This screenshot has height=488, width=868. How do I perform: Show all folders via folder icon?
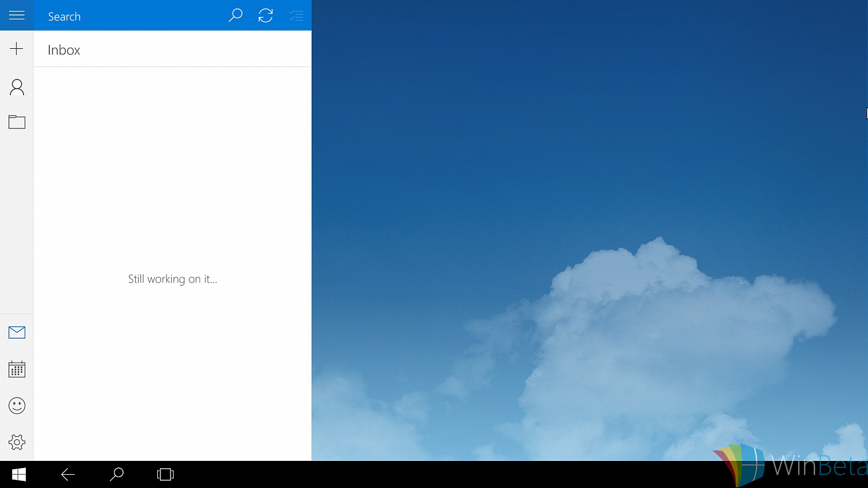click(17, 122)
